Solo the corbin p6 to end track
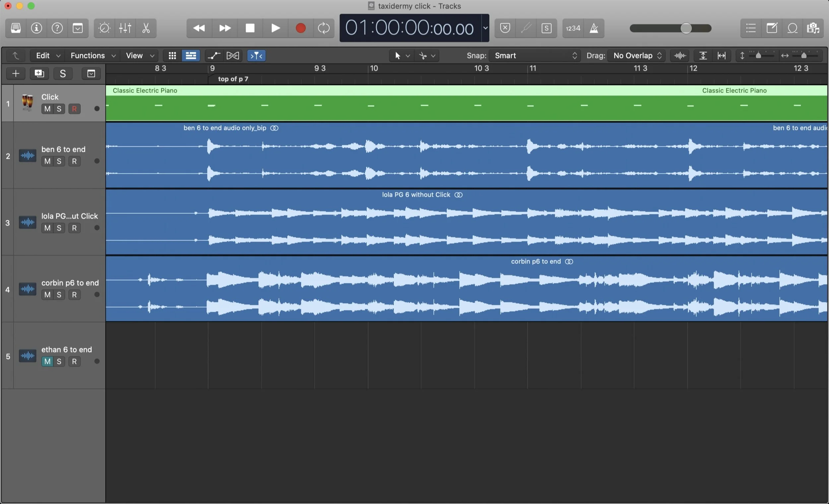829x504 pixels. (59, 295)
